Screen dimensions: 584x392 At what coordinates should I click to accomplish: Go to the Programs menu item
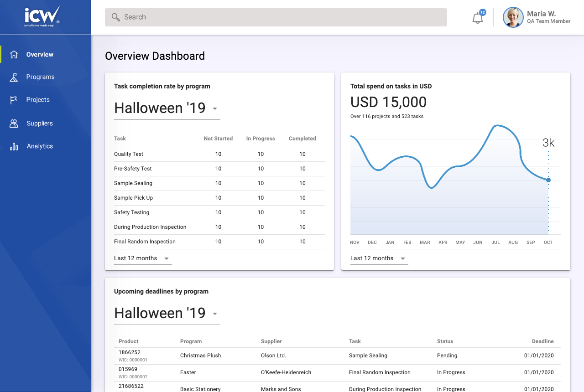(x=40, y=77)
